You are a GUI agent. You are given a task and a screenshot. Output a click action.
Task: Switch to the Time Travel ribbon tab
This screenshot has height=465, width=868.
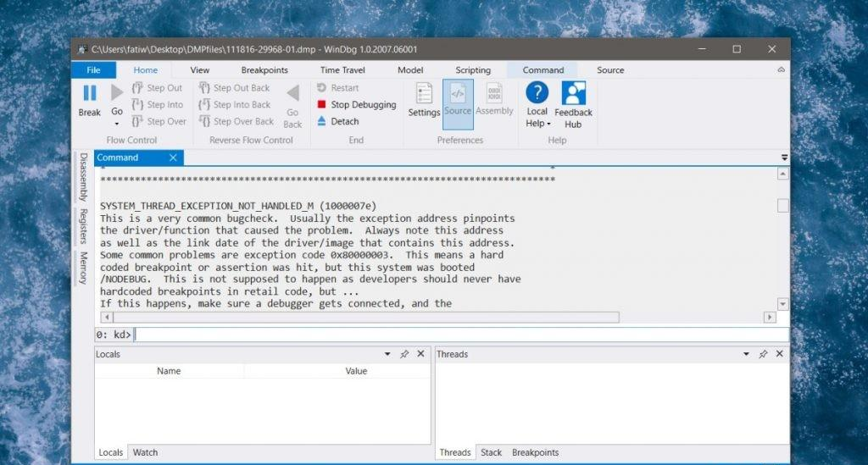[342, 70]
